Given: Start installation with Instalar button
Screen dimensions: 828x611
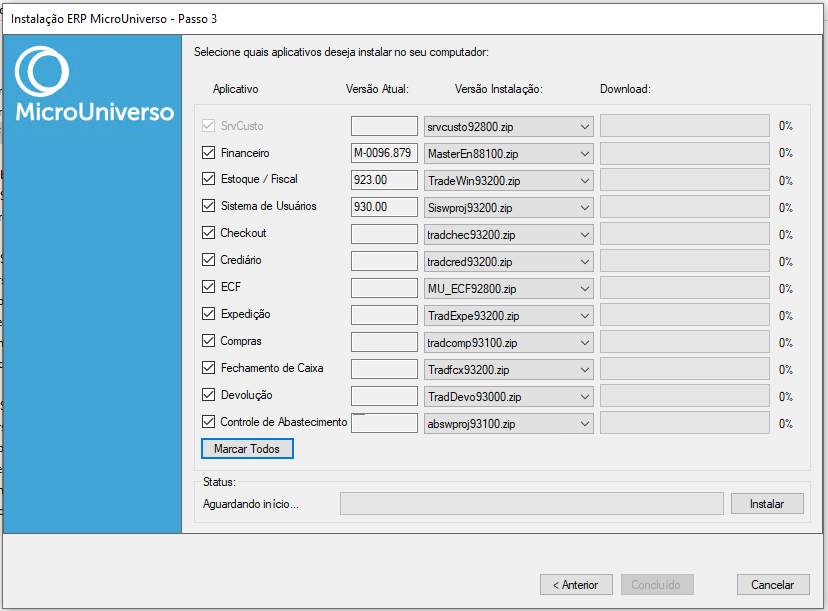Looking at the screenshot, I should [767, 504].
